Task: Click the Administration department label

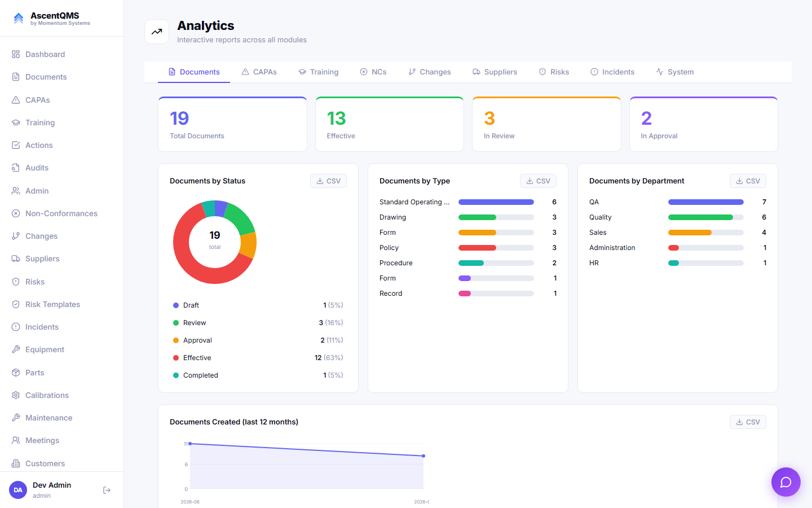Action: (612, 248)
